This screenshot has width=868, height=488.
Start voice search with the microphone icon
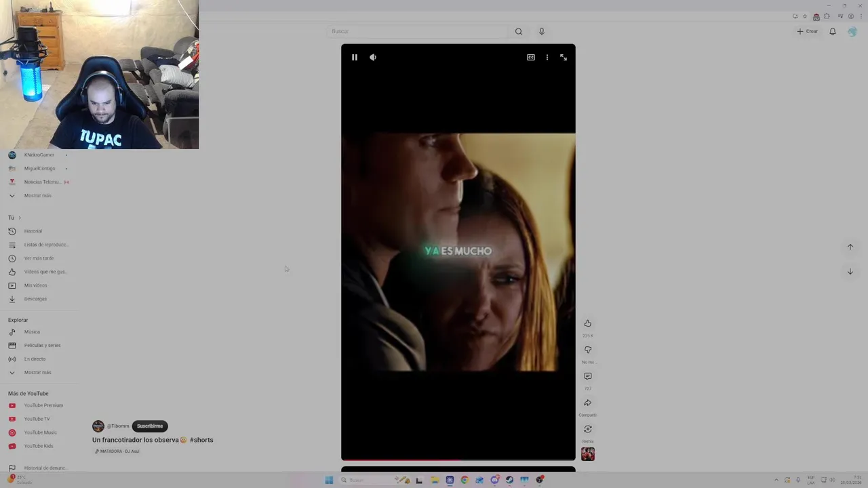point(541,31)
